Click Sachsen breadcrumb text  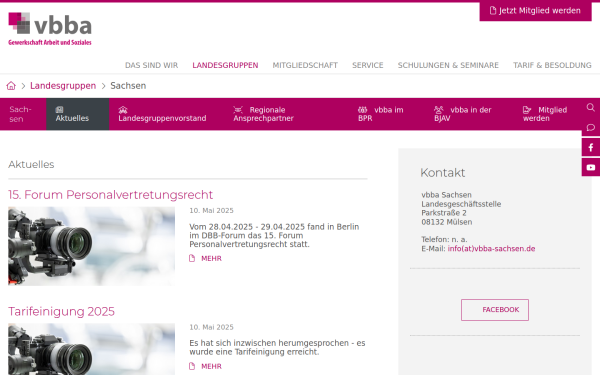tap(128, 86)
